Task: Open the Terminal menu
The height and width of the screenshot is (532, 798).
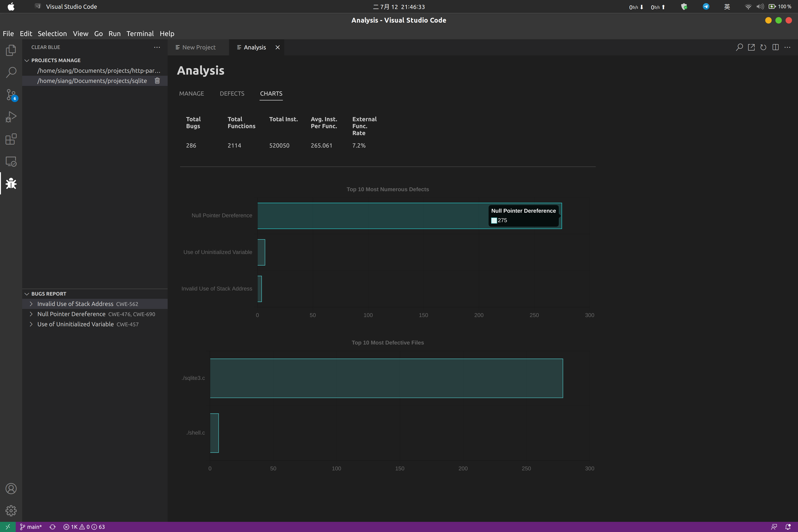Action: click(140, 33)
